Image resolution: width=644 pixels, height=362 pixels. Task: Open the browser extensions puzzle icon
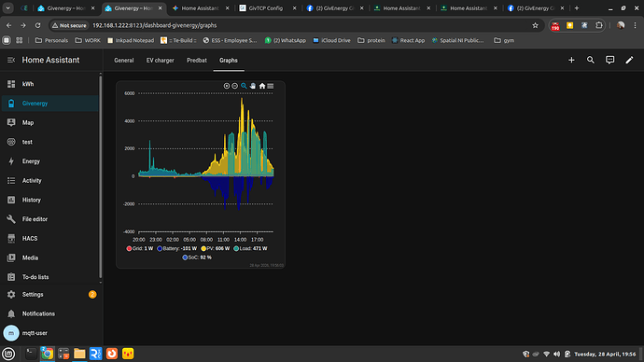pyautogui.click(x=599, y=25)
